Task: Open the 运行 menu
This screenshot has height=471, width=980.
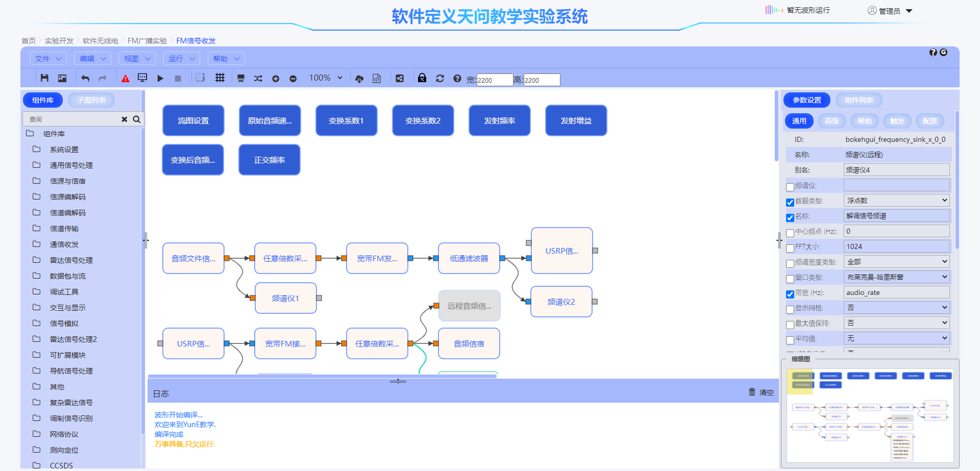Action: pos(181,59)
